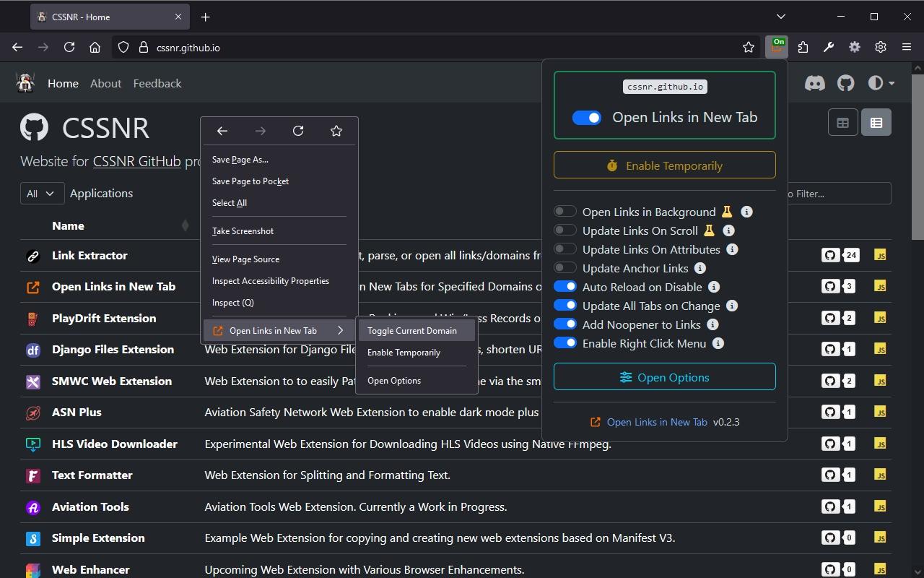
Task: Choose View Page Source menu entry
Action: coord(245,259)
